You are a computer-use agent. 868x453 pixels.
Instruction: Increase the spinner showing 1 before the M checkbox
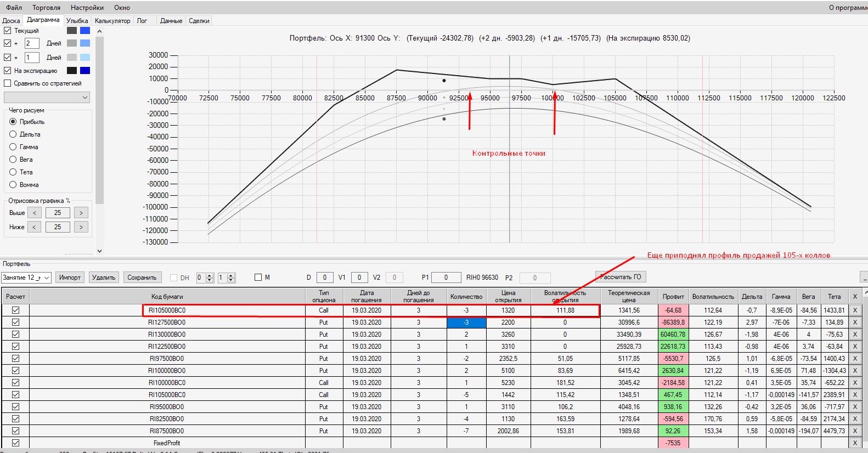click(x=231, y=275)
